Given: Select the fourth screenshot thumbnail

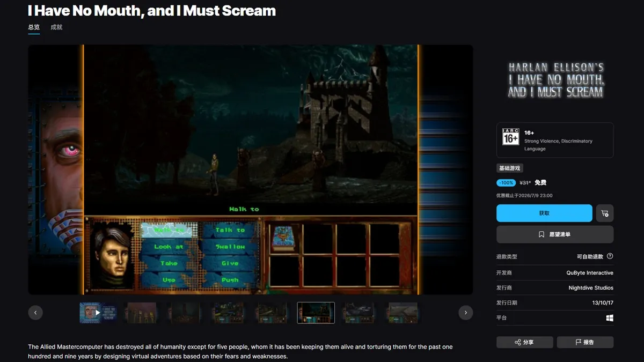Looking at the screenshot, I should point(229,313).
